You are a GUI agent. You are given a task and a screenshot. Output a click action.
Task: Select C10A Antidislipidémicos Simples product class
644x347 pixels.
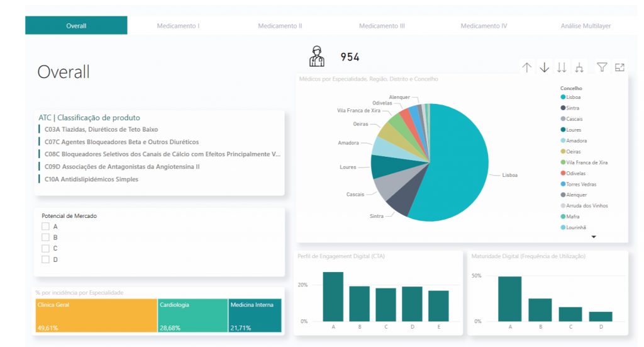coord(91,179)
